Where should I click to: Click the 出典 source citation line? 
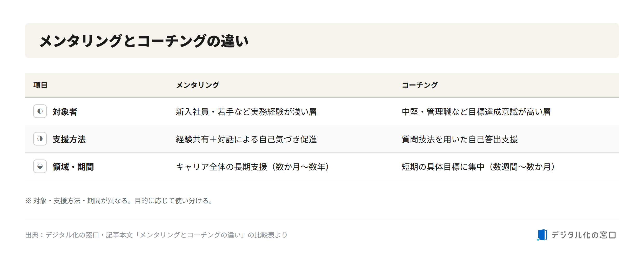coord(156,235)
